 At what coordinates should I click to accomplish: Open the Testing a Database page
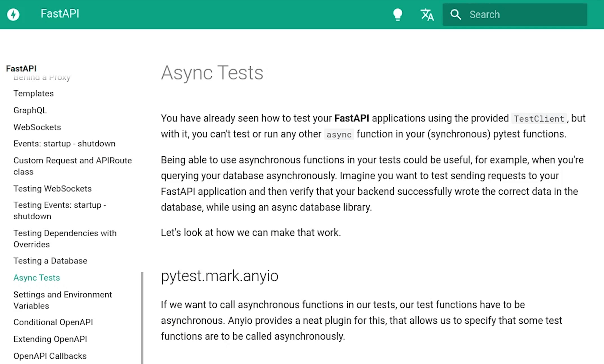[x=50, y=261]
